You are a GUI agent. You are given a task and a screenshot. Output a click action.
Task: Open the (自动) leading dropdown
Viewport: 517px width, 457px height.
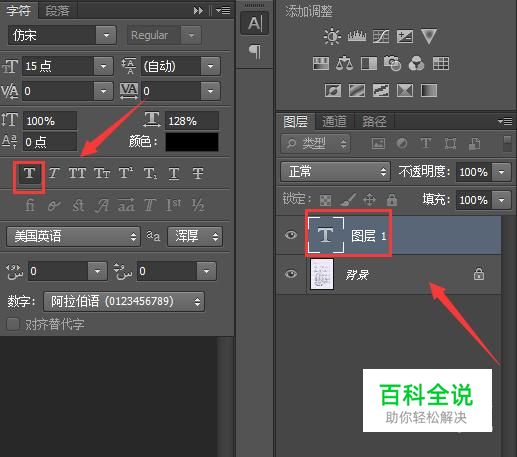tap(210, 66)
